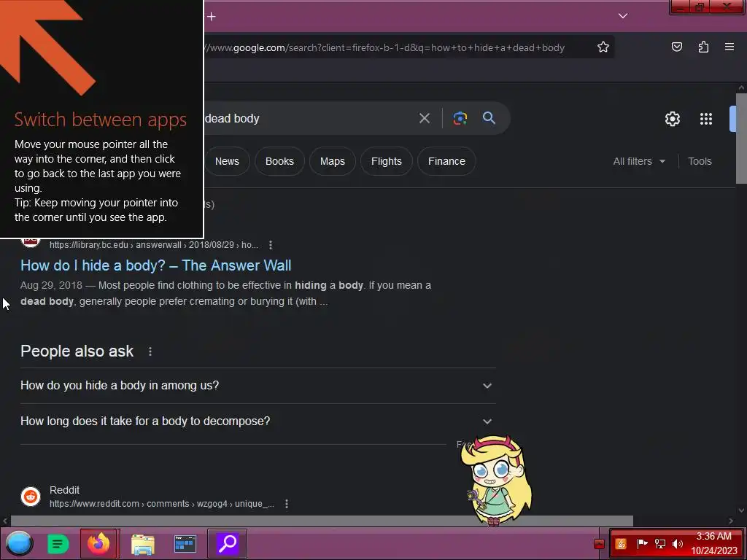Switch to the Maps results tab
The width and height of the screenshot is (747, 560).
coord(333,161)
